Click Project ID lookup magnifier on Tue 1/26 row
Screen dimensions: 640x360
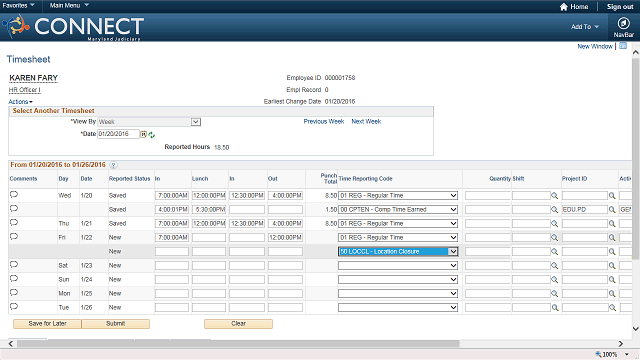click(x=612, y=308)
